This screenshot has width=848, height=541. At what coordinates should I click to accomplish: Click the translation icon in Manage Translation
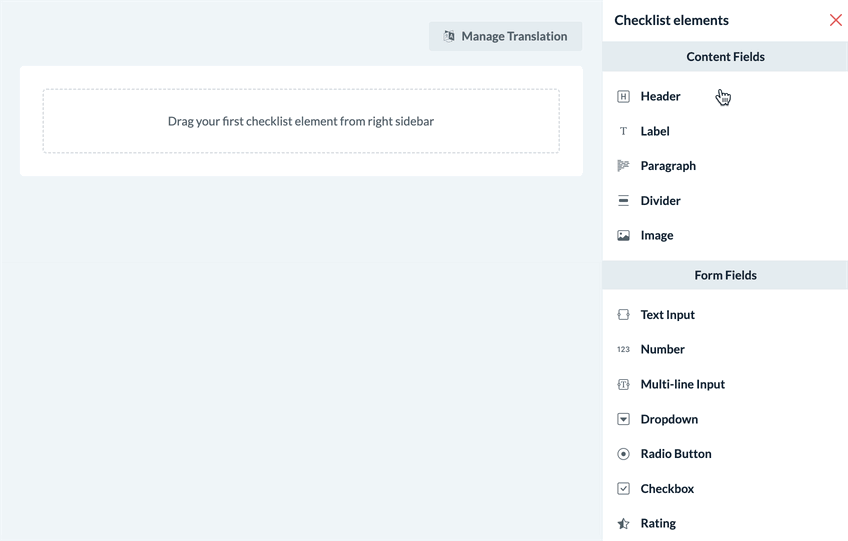(x=449, y=36)
